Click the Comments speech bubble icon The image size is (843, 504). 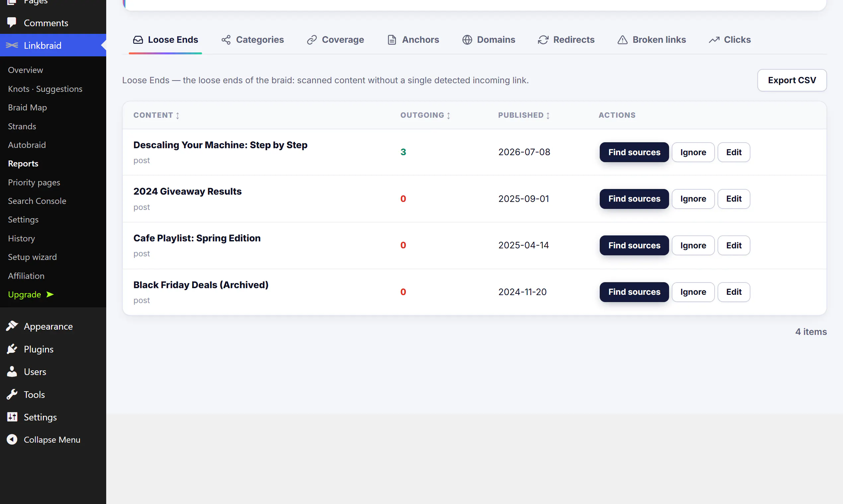(12, 23)
